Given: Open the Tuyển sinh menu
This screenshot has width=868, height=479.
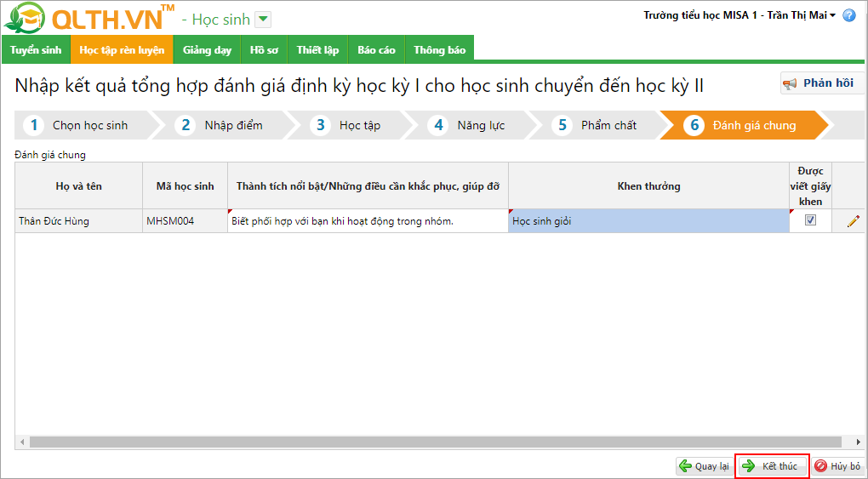Looking at the screenshot, I should pos(36,50).
